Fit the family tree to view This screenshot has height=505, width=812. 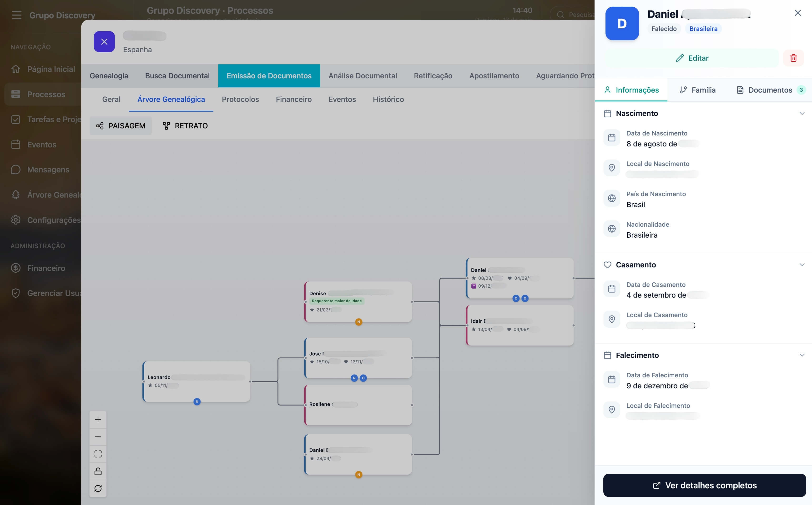(98, 454)
